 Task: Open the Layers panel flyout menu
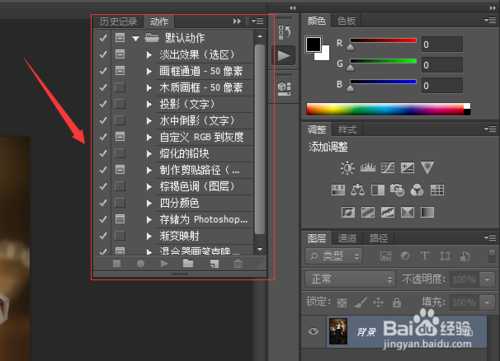[x=490, y=238]
